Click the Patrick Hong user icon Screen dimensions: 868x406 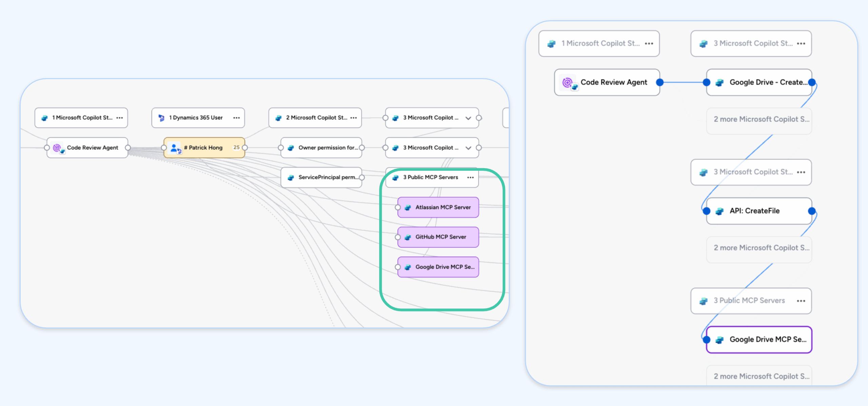pyautogui.click(x=174, y=148)
